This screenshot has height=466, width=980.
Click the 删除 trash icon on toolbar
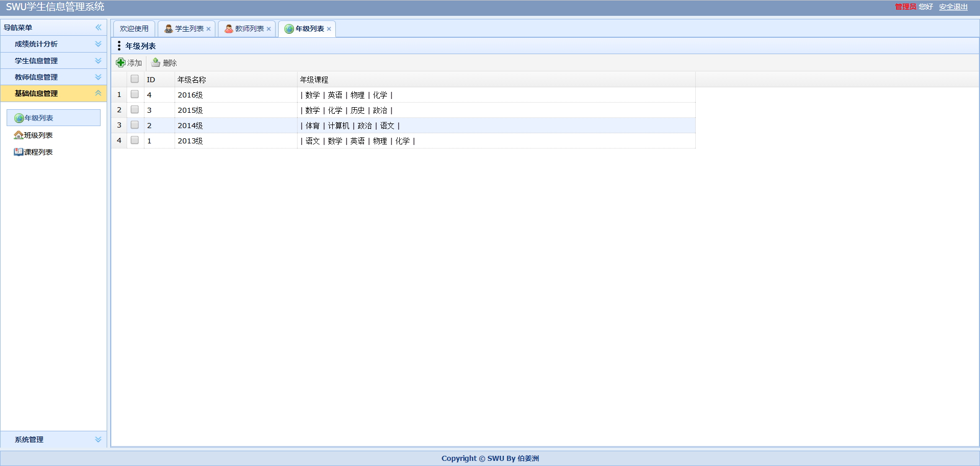[x=155, y=62]
